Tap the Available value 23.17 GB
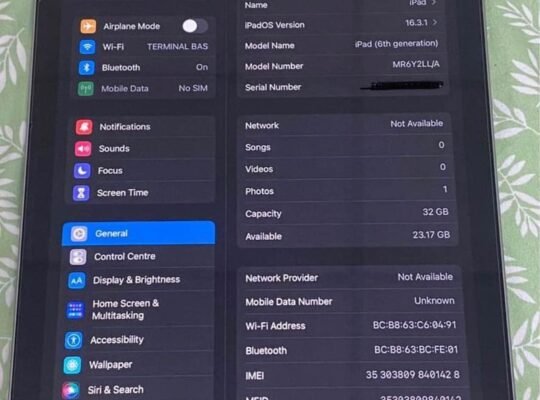Screen dimensions: 540x400 click(x=431, y=235)
